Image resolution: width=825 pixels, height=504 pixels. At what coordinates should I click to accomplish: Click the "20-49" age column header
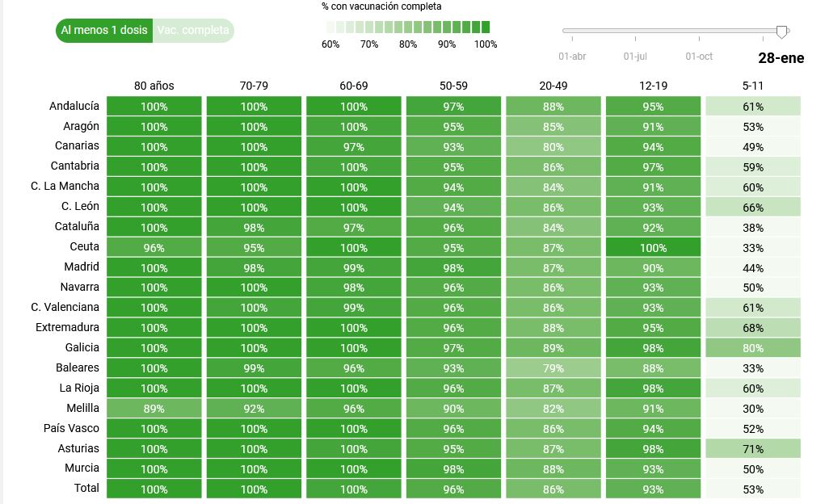point(554,86)
